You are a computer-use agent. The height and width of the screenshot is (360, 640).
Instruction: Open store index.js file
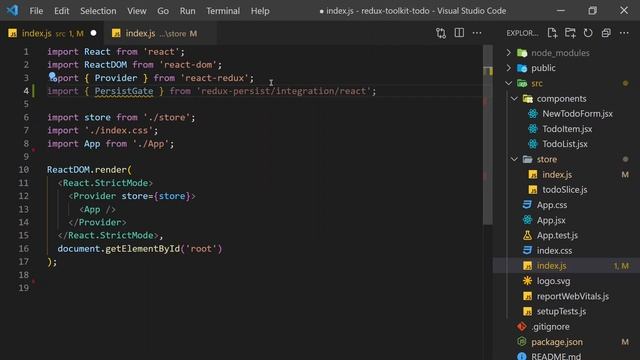(557, 175)
